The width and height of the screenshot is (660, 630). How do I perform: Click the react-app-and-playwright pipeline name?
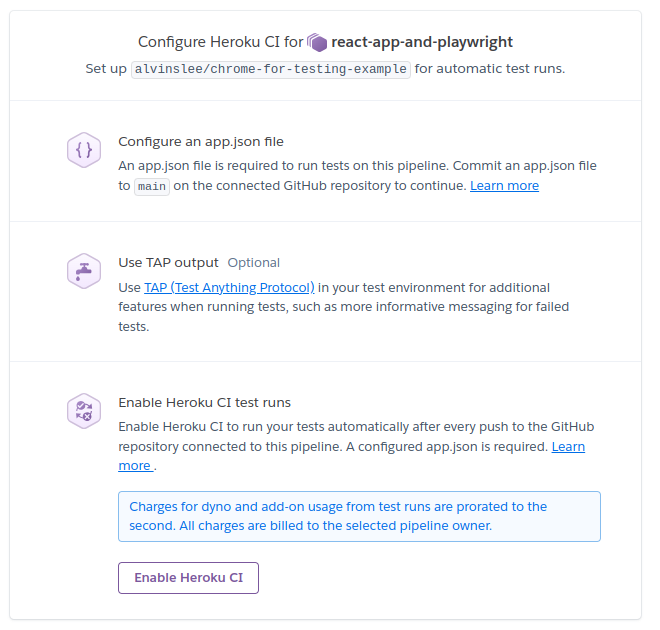[422, 42]
